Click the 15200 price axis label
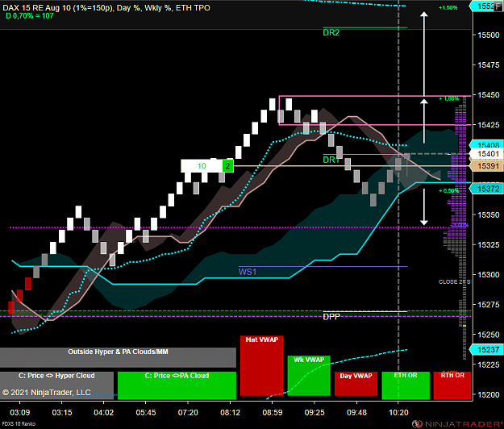 coord(488,394)
